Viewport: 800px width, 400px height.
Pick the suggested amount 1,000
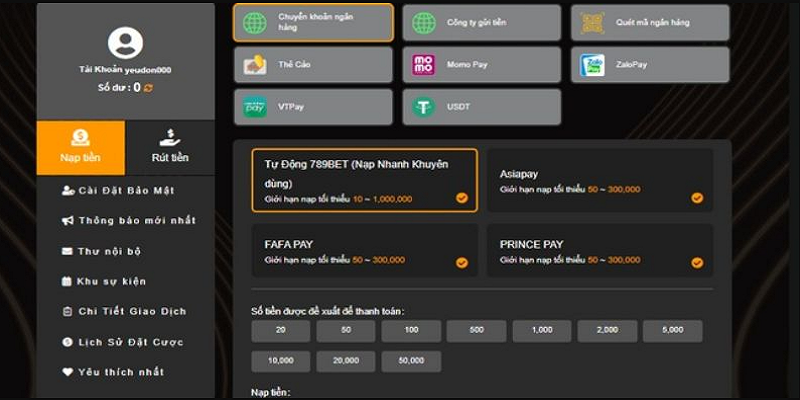[542, 331]
